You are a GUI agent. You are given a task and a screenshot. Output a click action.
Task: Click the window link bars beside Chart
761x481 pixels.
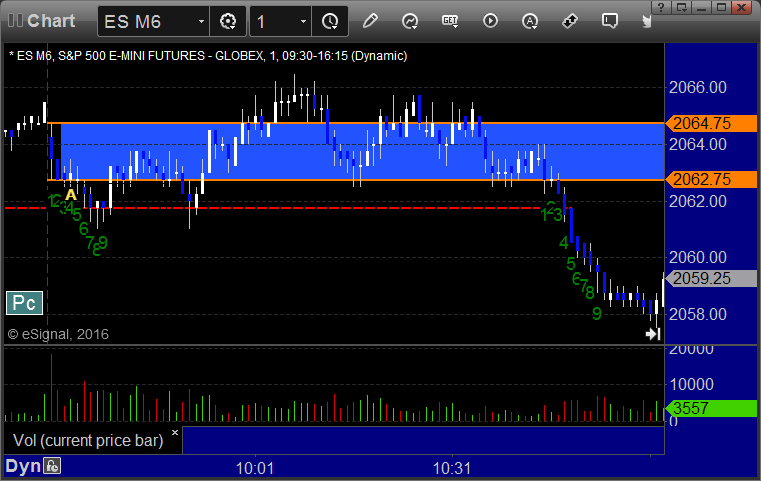pos(15,21)
